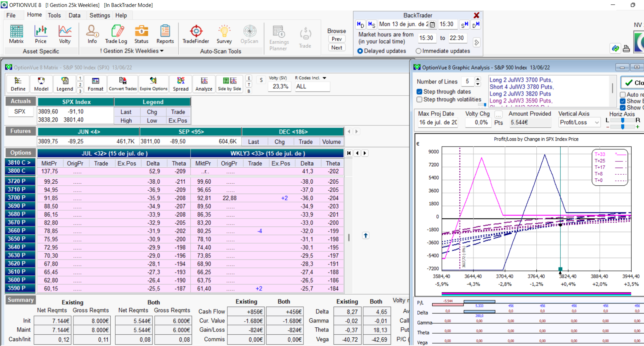
Task: Open the Volty chart icon
Action: 65,34
